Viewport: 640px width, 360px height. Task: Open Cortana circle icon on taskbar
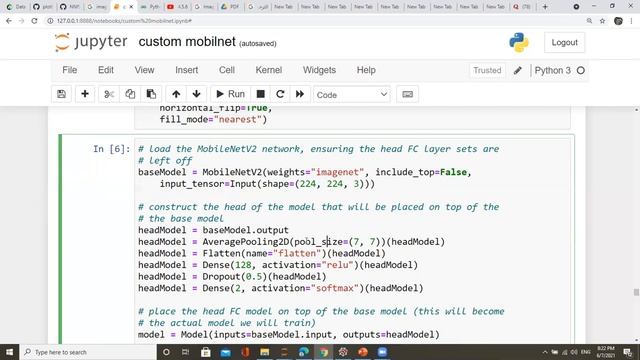click(166, 352)
